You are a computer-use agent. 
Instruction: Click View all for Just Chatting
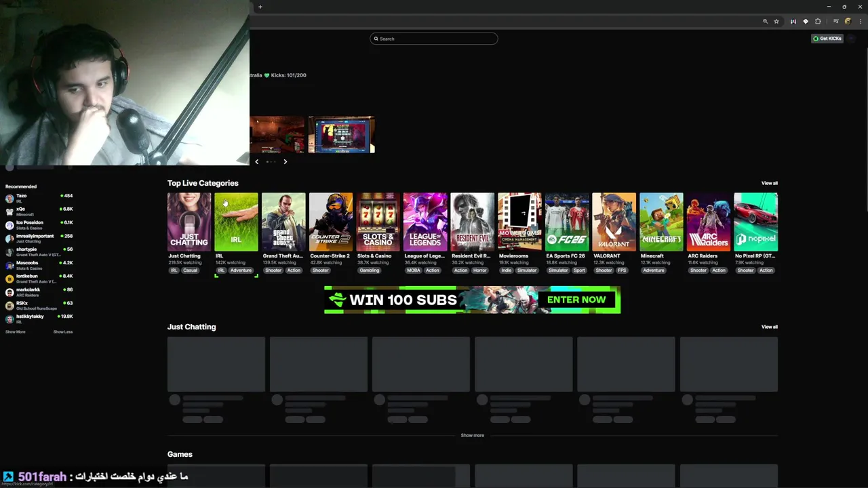[x=769, y=327]
